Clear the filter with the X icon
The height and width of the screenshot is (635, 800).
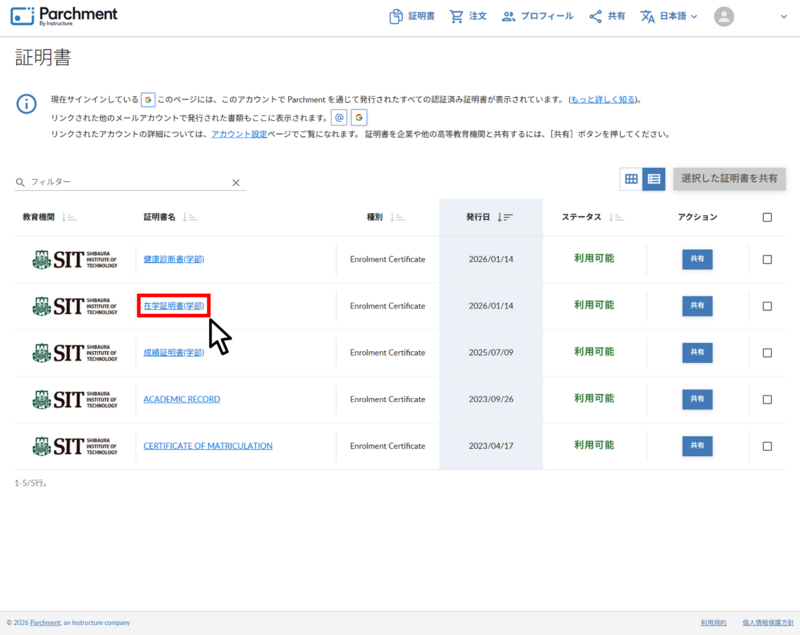[236, 183]
